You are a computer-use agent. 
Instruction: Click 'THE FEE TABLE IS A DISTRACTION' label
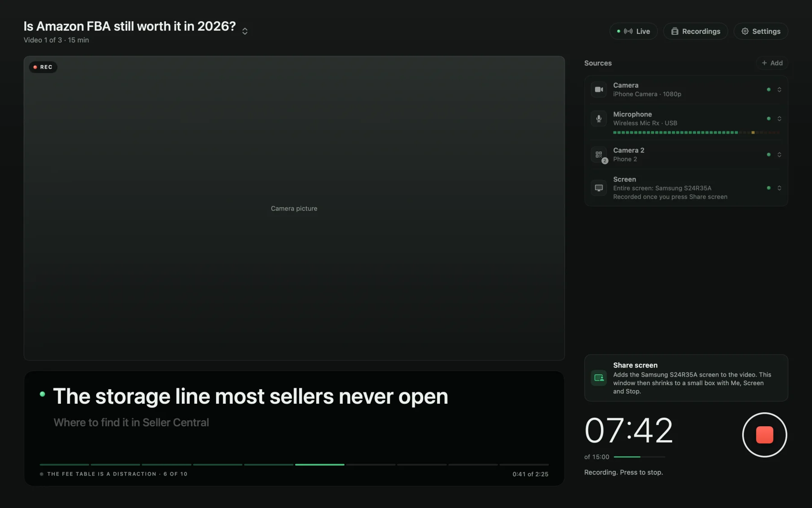pyautogui.click(x=102, y=474)
